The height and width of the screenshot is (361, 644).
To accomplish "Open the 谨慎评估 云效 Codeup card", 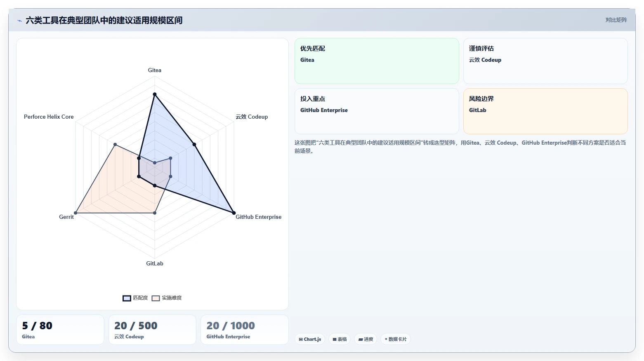I will point(545,61).
